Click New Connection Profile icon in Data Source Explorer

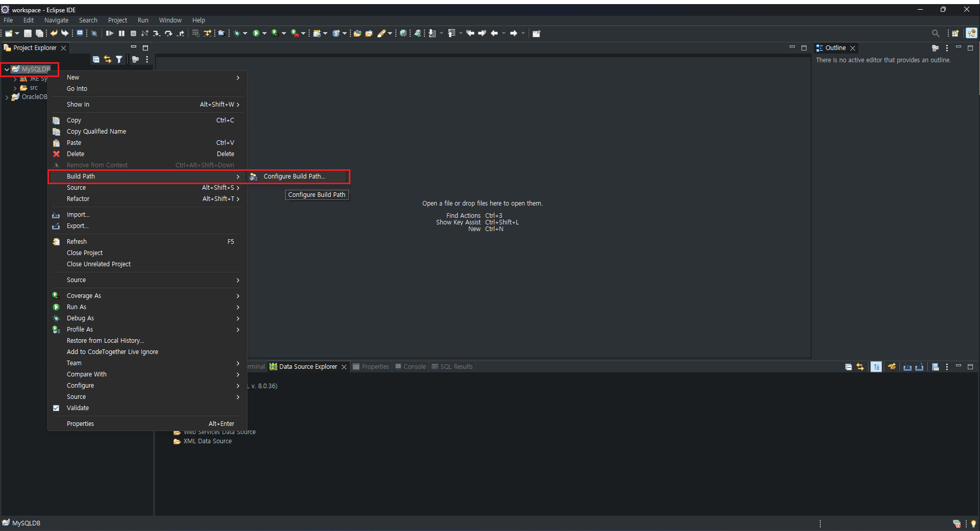coord(892,367)
